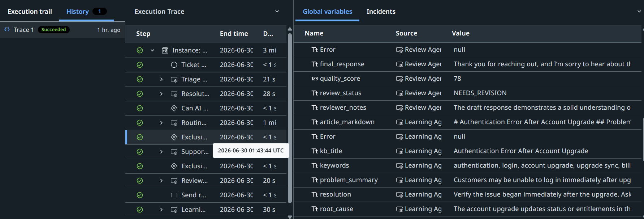
Task: Expand the Learni... step row
Action: (x=161, y=210)
